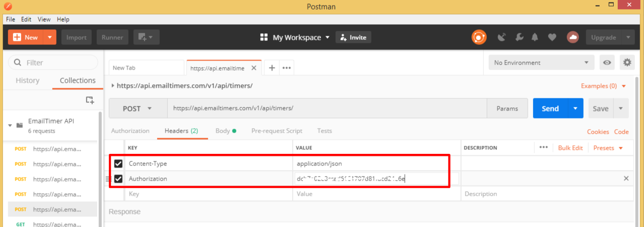Open the manage environments gear icon

coord(627,63)
